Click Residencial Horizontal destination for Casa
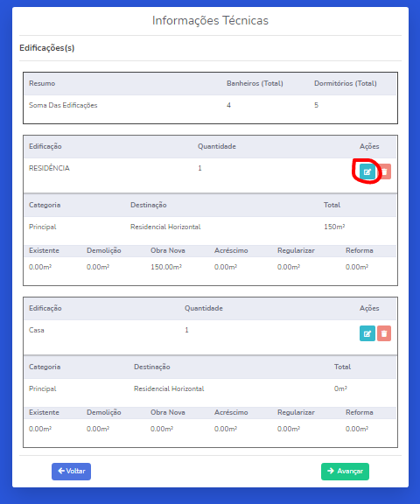Viewport: 420px width, 504px height. (169, 388)
